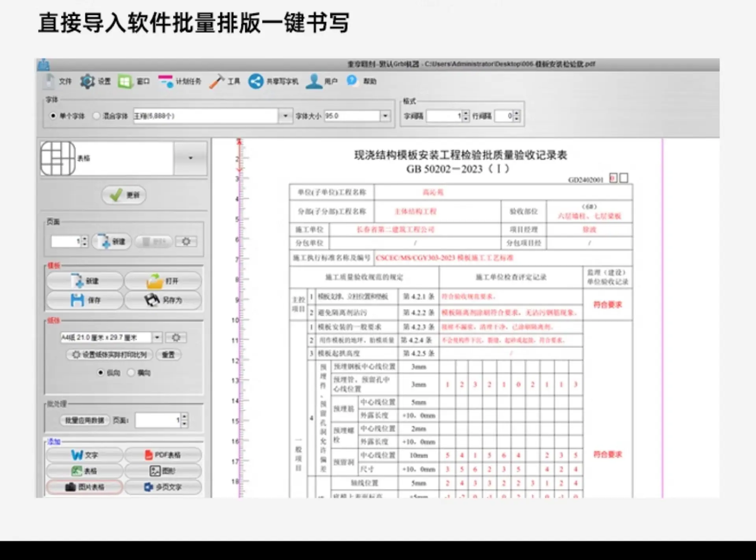Open the paper size gear button
The image size is (756, 560).
coord(176,338)
